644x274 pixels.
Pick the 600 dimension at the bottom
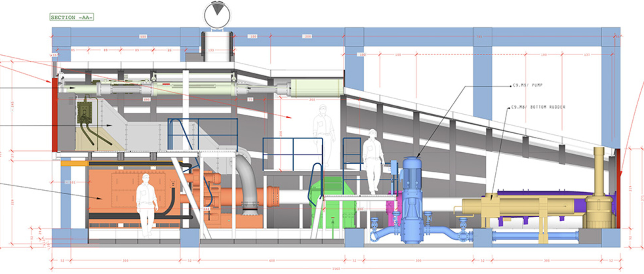(272, 261)
